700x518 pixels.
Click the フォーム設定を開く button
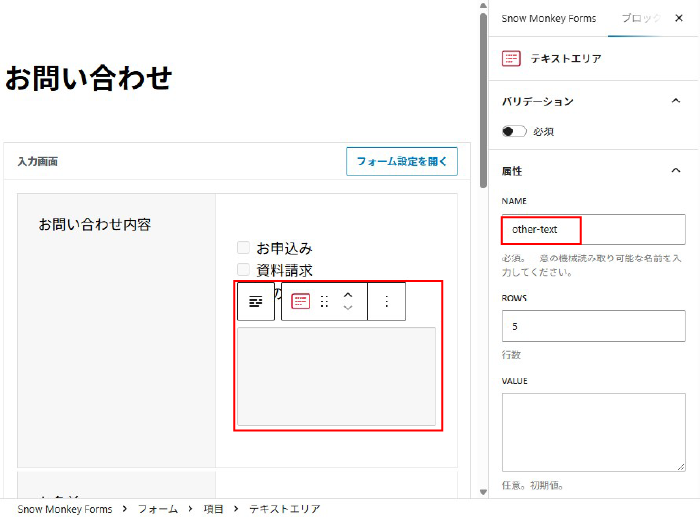401,161
